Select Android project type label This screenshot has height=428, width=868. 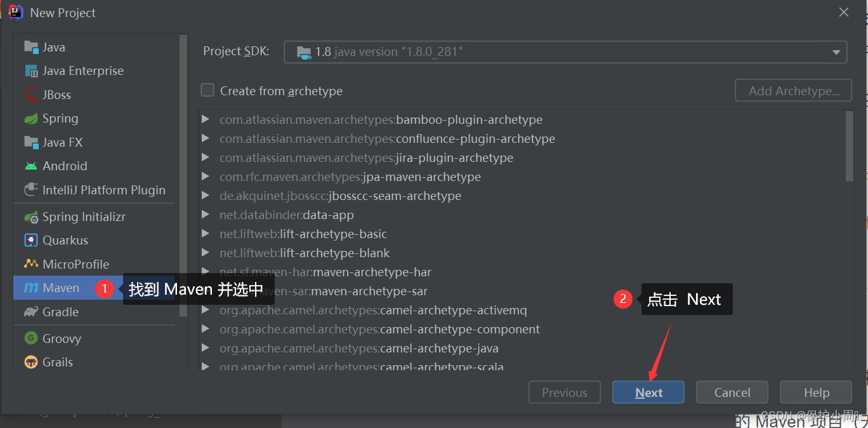click(65, 166)
